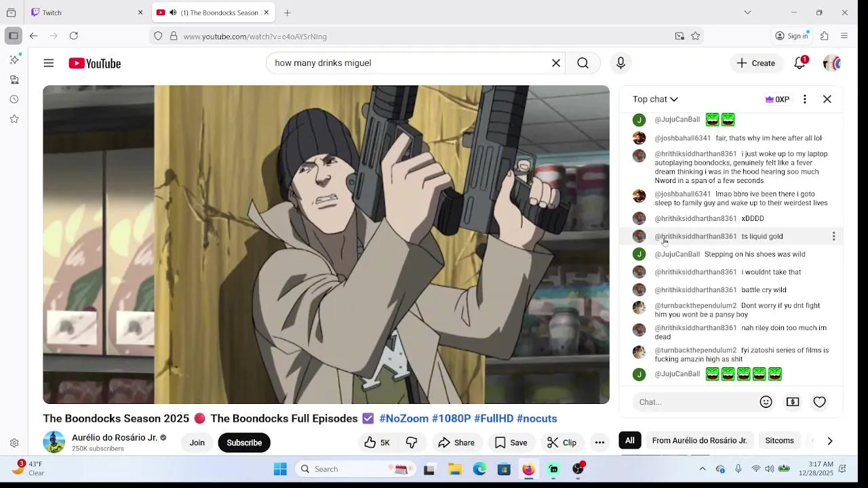Click the Create button
The height and width of the screenshot is (488, 868).
[x=755, y=63]
